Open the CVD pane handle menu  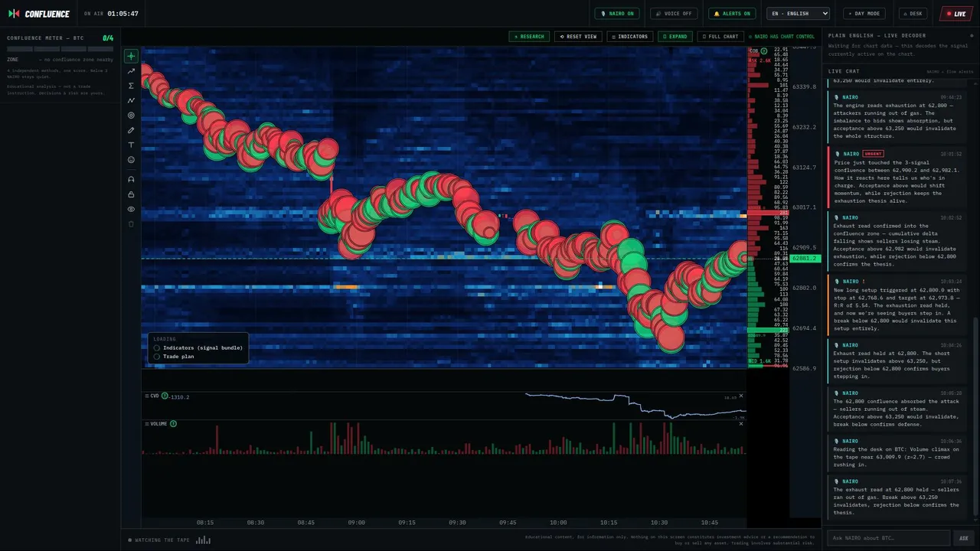click(x=146, y=396)
